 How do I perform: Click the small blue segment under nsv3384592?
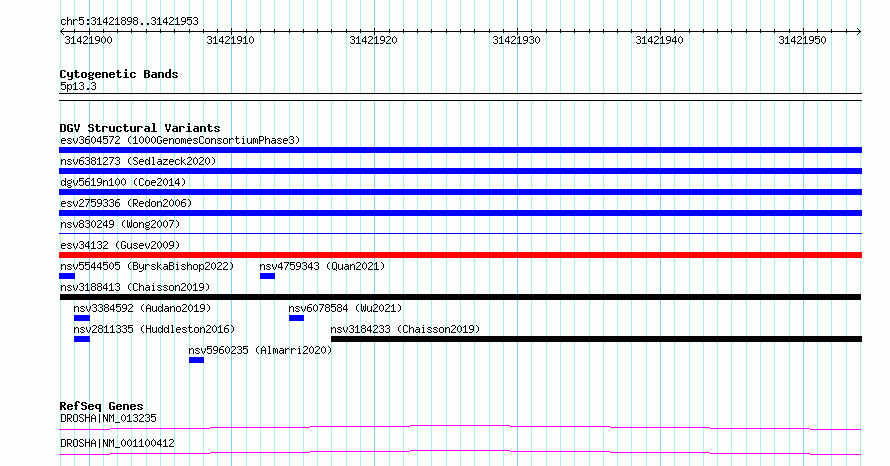point(82,318)
